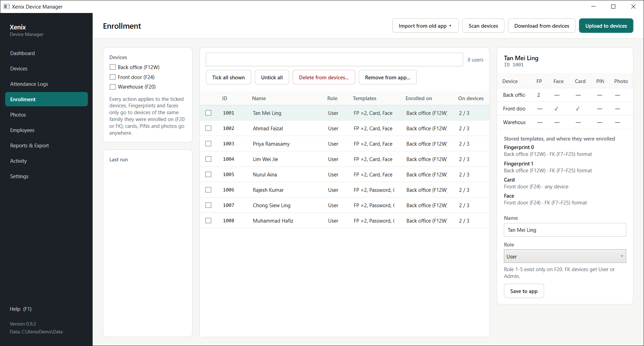644x346 pixels.
Task: Click Version 0.9.2 text in sidebar
Action: tap(23, 324)
